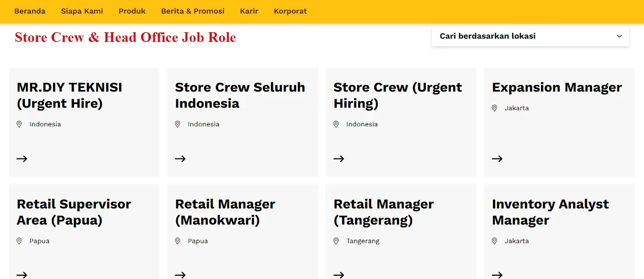The width and height of the screenshot is (644, 279).
Task: Click Indonesia location on Store Crew (Urgent Hiring) card
Action: (x=362, y=124)
